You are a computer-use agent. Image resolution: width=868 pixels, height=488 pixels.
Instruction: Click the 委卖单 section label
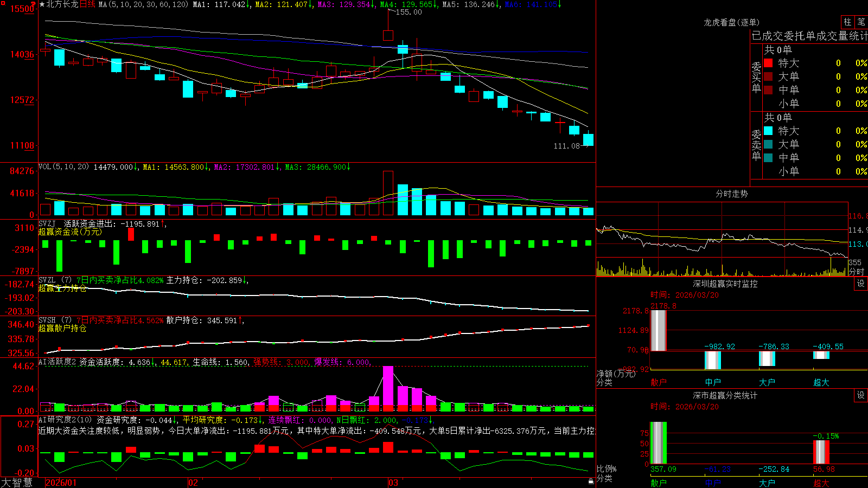click(x=756, y=145)
